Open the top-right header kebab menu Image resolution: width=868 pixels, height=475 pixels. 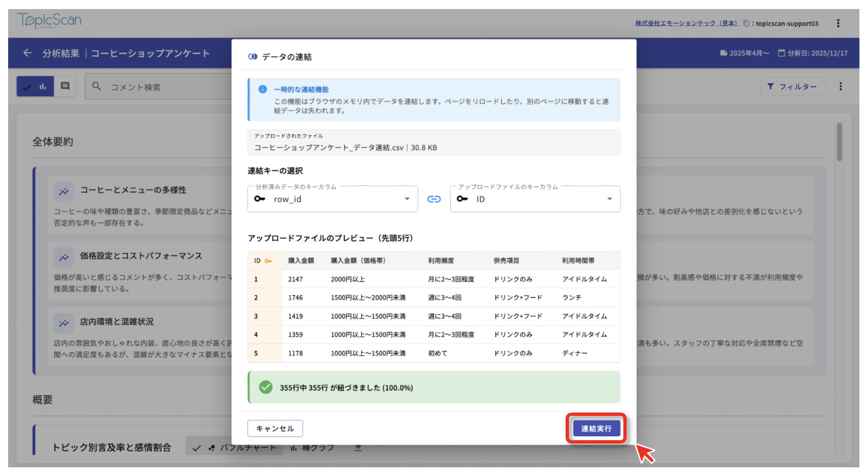tap(838, 23)
